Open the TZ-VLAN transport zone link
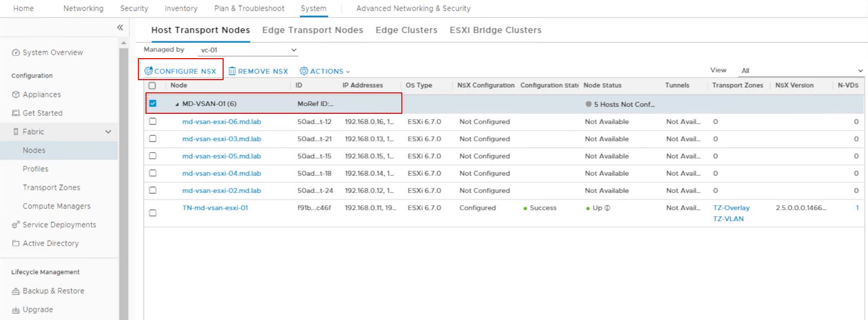Viewport: 868px width, 320px height. pyautogui.click(x=728, y=219)
